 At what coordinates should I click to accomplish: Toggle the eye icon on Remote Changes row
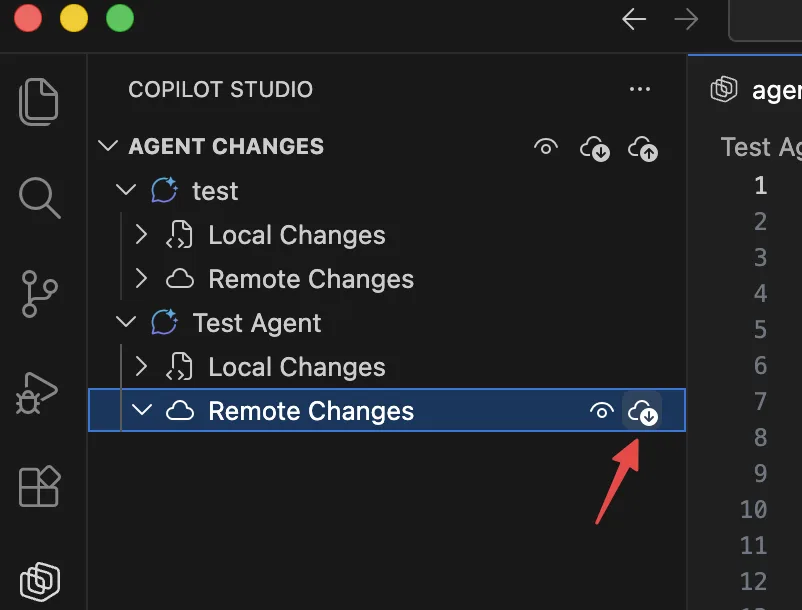pyautogui.click(x=602, y=410)
